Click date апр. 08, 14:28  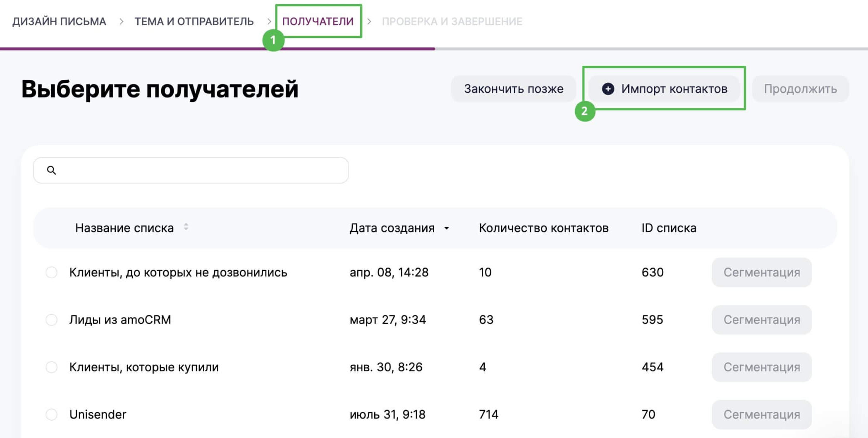(x=389, y=272)
